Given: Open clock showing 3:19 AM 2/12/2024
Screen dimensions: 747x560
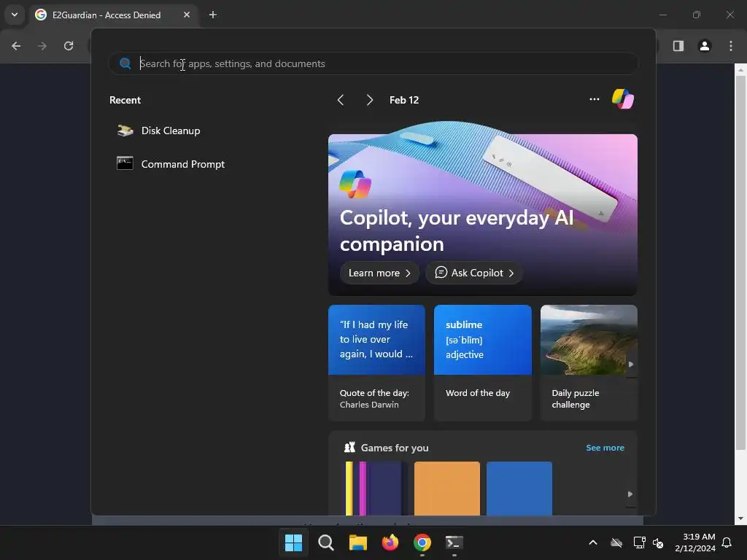Looking at the screenshot, I should pyautogui.click(x=695, y=542).
